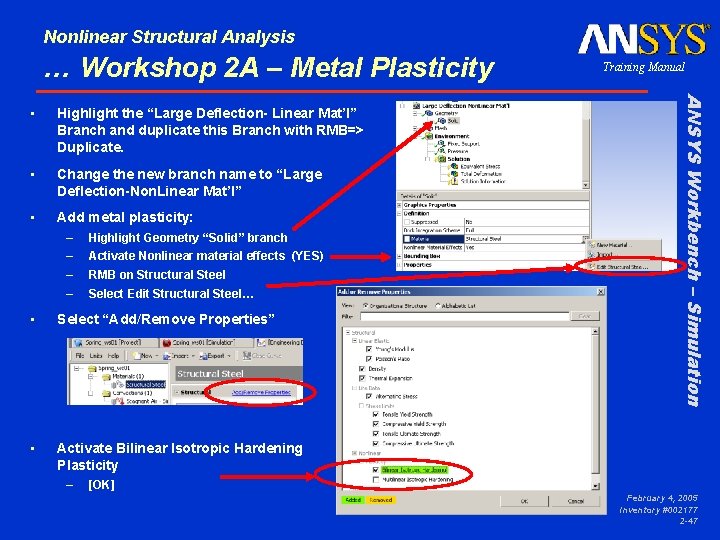Click the Project tab globe icon
This screenshot has width=720, height=540.
[x=79, y=343]
